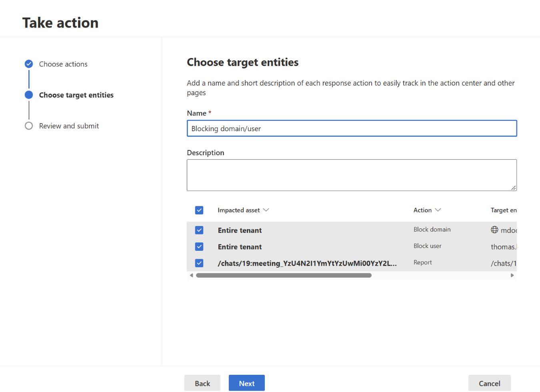Click the horizontal scrollbar thumb under table
This screenshot has width=540, height=392.
284,275
